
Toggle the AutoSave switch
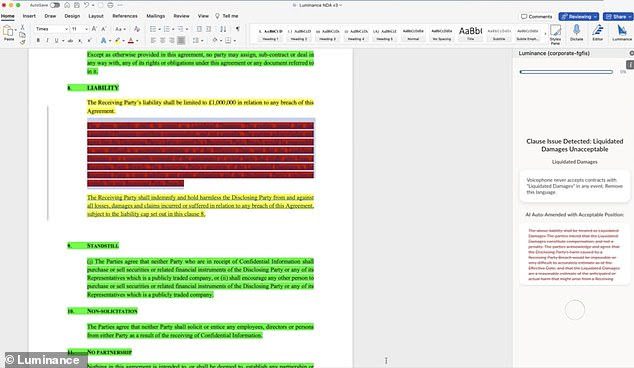tap(55, 5)
